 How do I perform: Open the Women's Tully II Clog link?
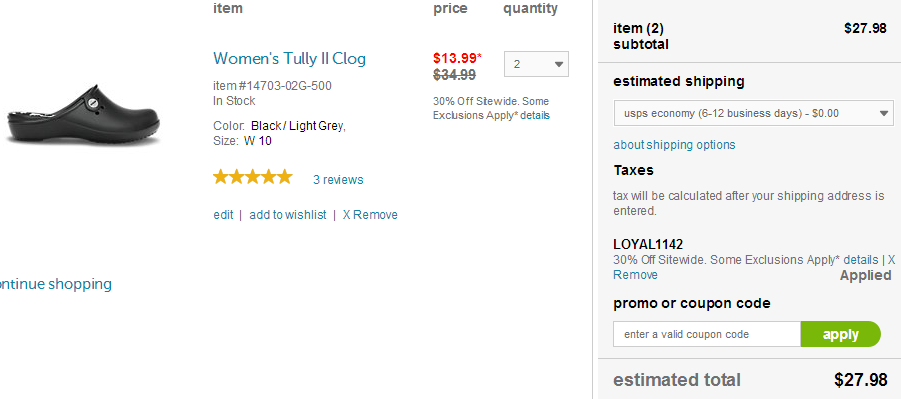click(289, 59)
